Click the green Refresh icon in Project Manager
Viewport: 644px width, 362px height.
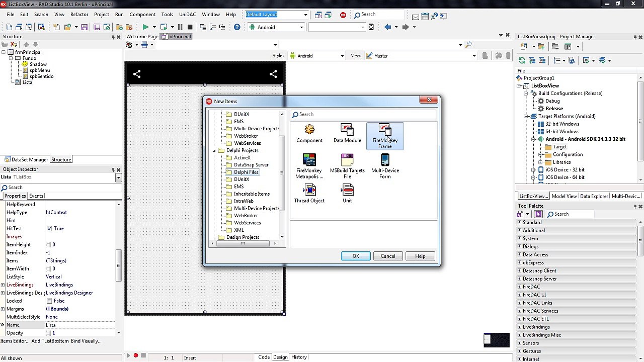522,60
